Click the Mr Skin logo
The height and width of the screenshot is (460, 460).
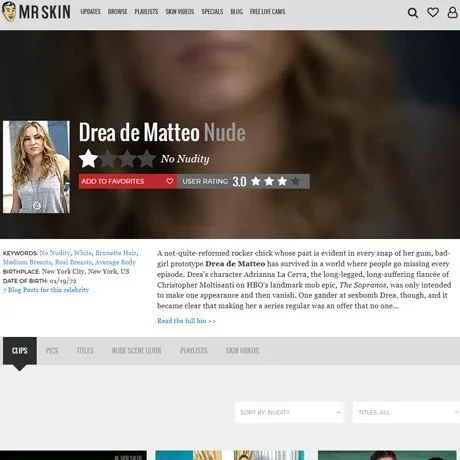[x=36, y=12]
